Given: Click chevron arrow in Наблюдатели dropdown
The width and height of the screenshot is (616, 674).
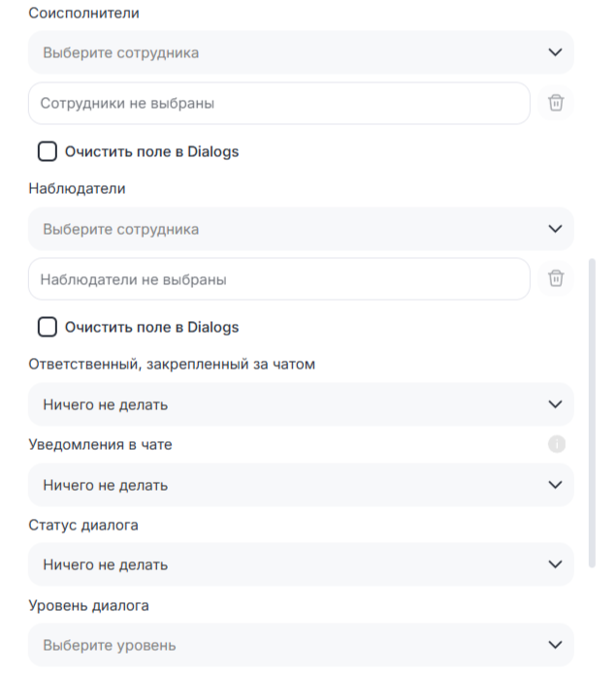Looking at the screenshot, I should 555,229.
